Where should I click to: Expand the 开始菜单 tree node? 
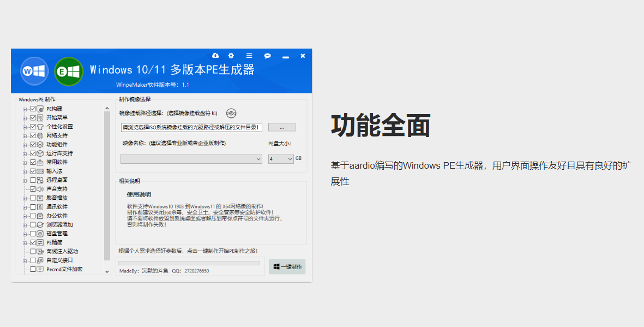[25, 118]
